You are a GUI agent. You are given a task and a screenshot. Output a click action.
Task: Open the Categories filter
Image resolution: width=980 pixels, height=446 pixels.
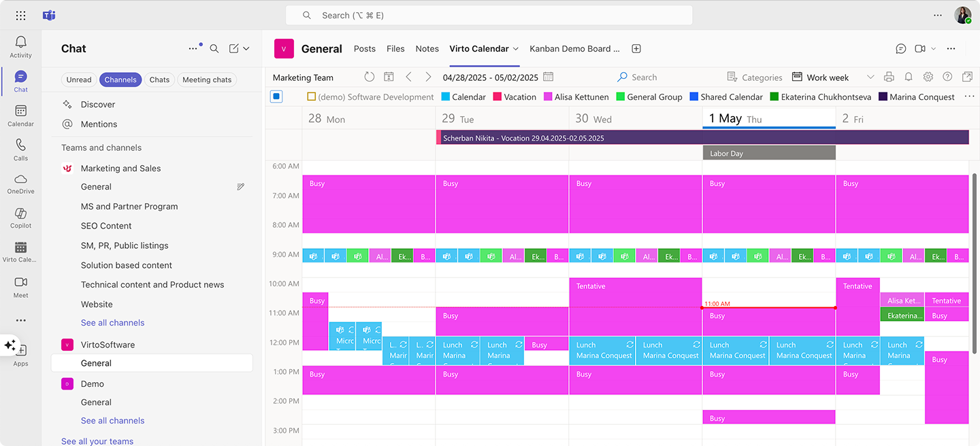coord(754,77)
